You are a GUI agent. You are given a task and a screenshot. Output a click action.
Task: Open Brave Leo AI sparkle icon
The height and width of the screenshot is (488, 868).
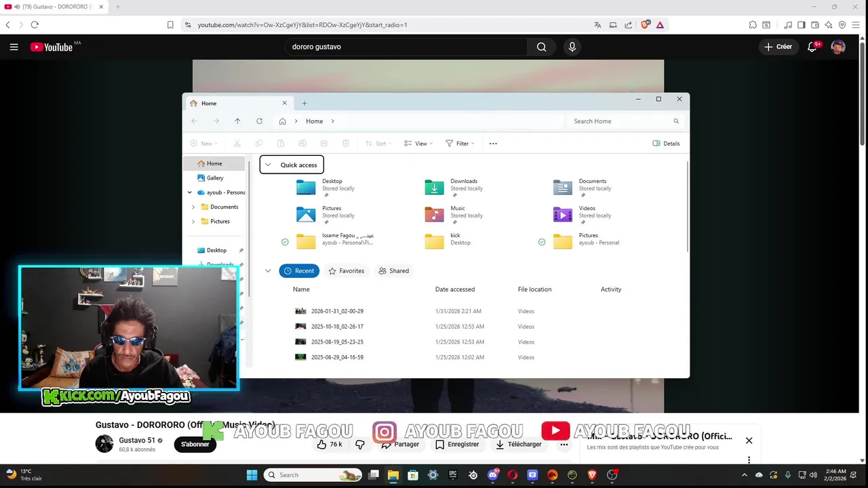click(829, 25)
